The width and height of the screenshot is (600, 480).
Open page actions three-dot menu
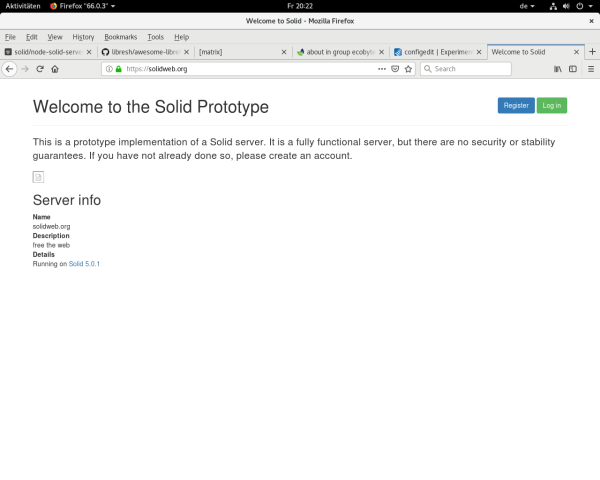[381, 69]
